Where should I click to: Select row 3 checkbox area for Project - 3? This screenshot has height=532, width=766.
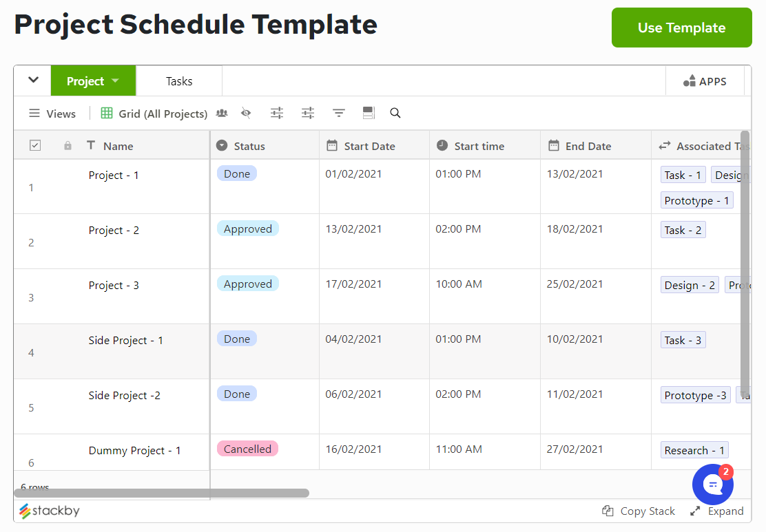pyautogui.click(x=31, y=297)
